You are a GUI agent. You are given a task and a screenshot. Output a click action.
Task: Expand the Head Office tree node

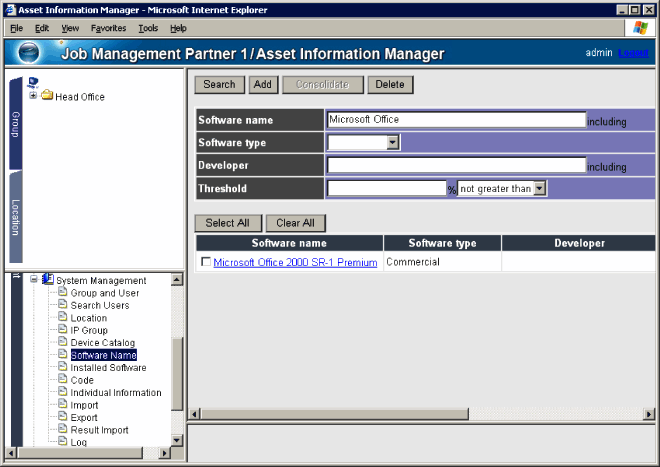click(x=33, y=97)
